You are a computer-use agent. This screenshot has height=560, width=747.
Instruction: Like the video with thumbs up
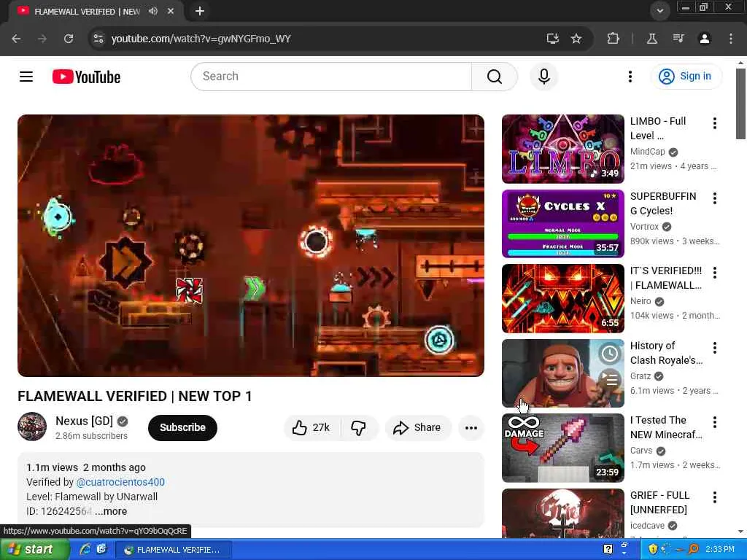[x=311, y=427]
